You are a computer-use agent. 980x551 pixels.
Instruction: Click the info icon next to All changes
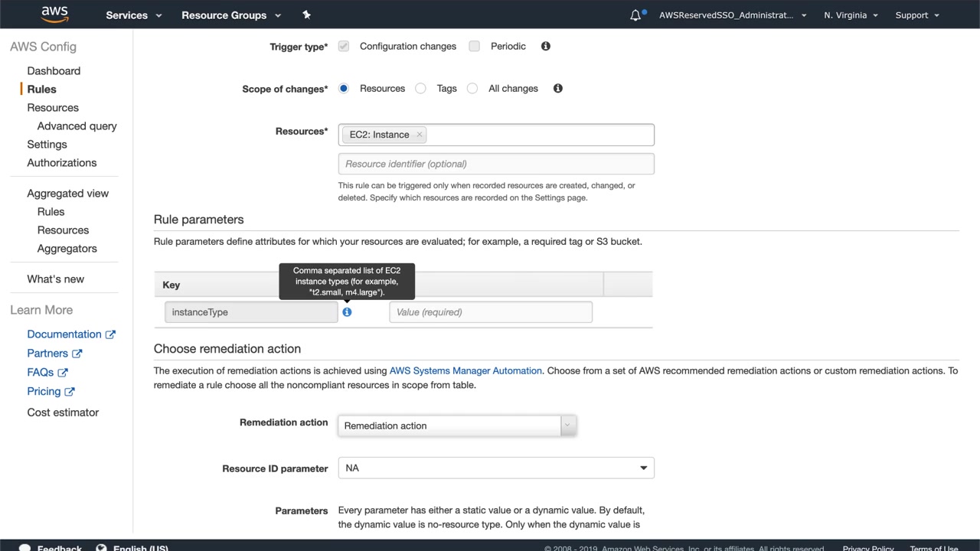pyautogui.click(x=558, y=88)
